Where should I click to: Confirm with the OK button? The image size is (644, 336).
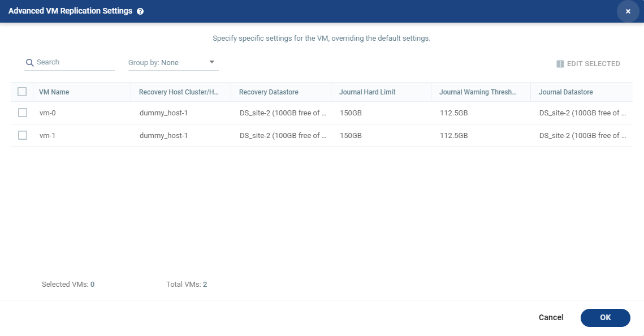click(606, 317)
